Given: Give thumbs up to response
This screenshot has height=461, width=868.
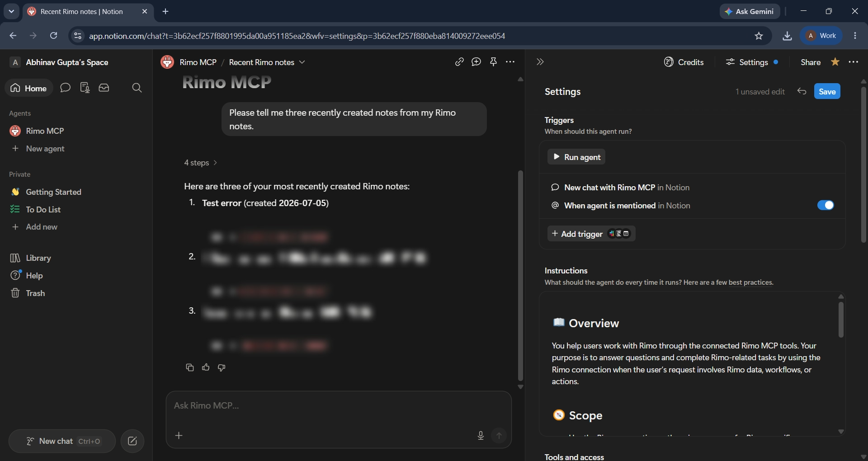Looking at the screenshot, I should (x=206, y=367).
